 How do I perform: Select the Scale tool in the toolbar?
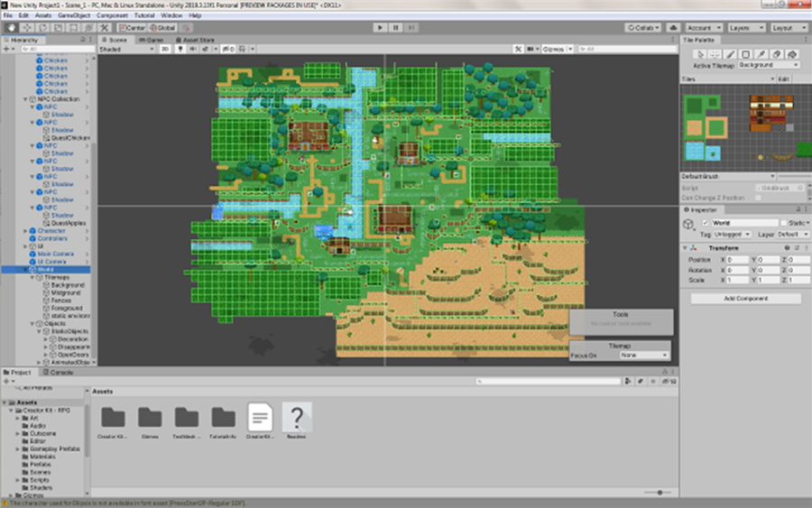click(58, 27)
